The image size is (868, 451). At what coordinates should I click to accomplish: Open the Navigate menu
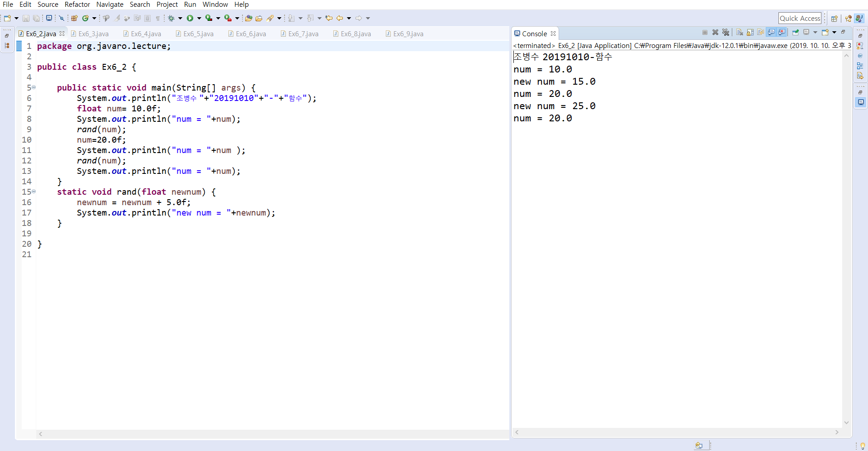pyautogui.click(x=110, y=5)
